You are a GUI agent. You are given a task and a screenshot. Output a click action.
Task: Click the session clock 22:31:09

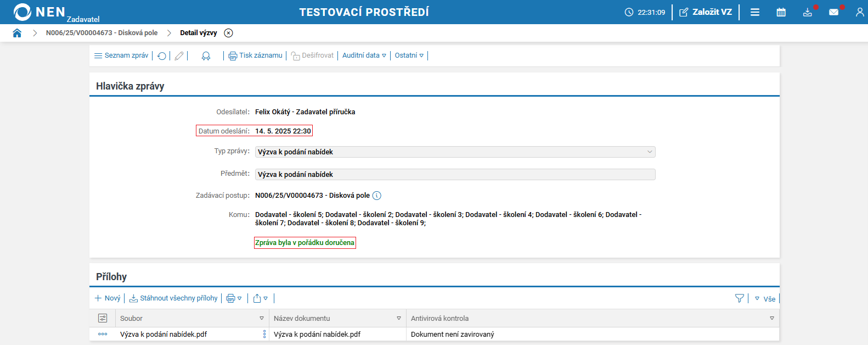[645, 12]
